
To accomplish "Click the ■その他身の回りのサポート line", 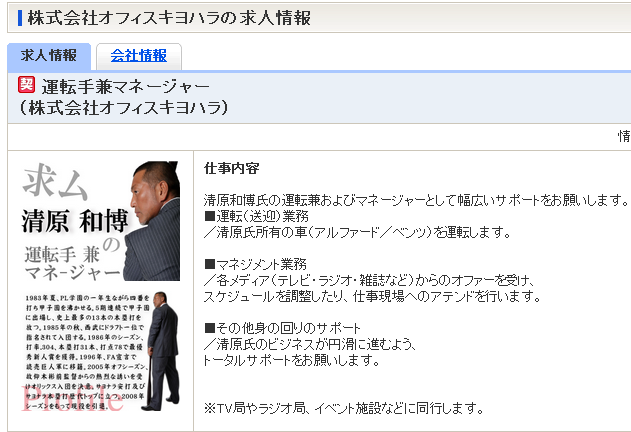I will [x=282, y=328].
